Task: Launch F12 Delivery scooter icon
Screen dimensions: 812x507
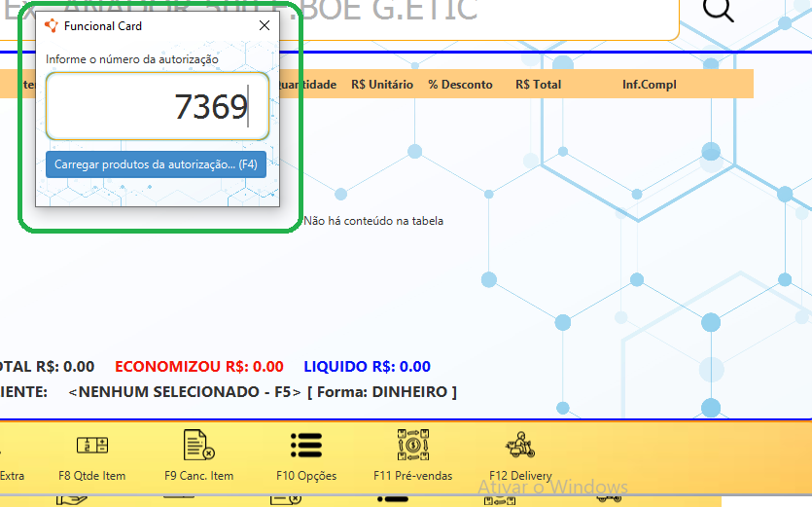Action: [520, 455]
